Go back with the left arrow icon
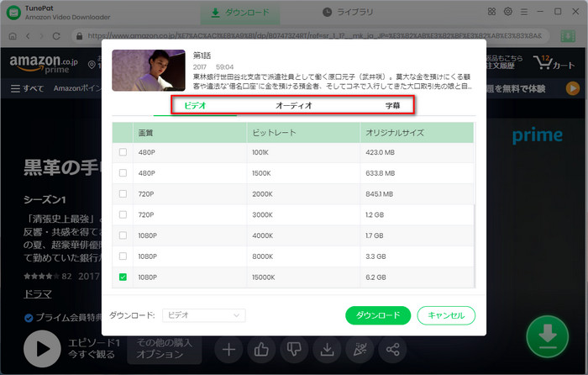The image size is (588, 375). (x=28, y=36)
